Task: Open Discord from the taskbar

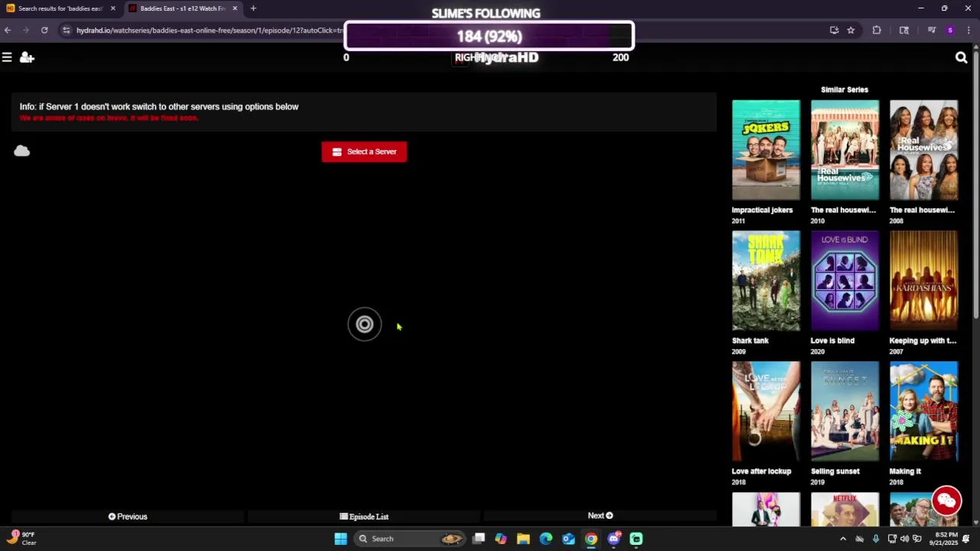Action: 613,539
